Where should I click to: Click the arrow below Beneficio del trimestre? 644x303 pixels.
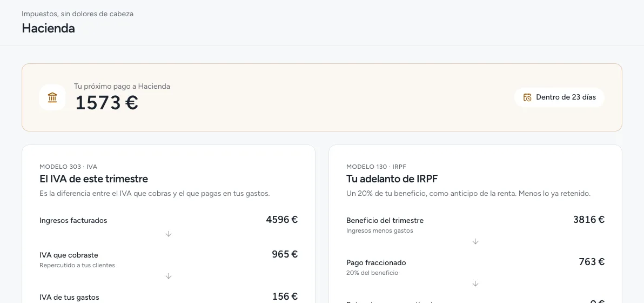(475, 241)
